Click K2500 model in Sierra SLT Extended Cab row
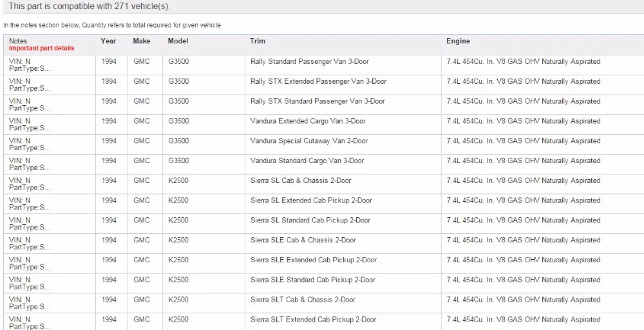 [x=178, y=319]
